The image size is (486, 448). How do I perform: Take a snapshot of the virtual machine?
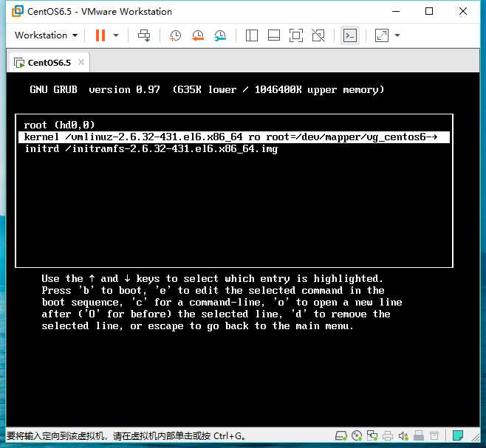(x=176, y=35)
